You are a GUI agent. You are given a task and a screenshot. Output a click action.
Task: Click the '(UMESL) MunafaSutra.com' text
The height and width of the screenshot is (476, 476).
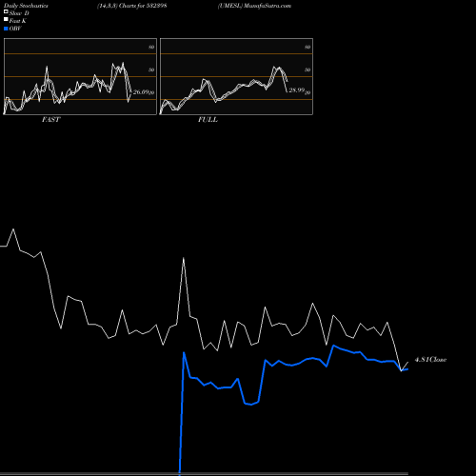(x=254, y=6)
